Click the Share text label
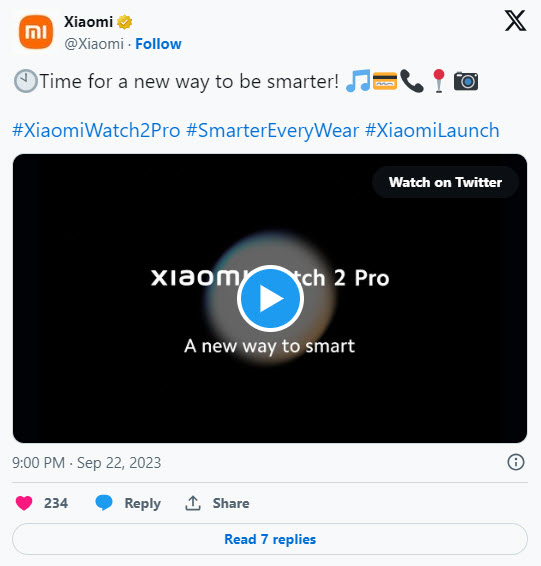 (x=231, y=503)
